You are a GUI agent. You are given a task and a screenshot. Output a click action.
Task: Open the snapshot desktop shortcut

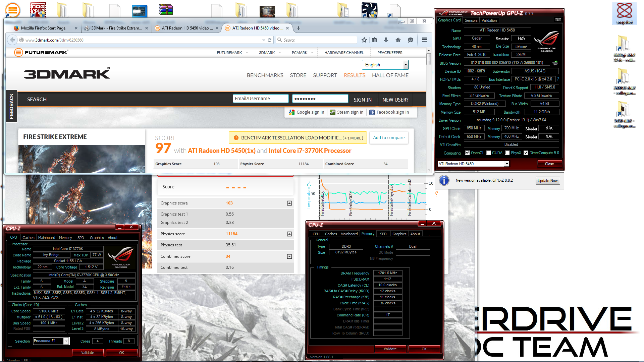(x=624, y=13)
